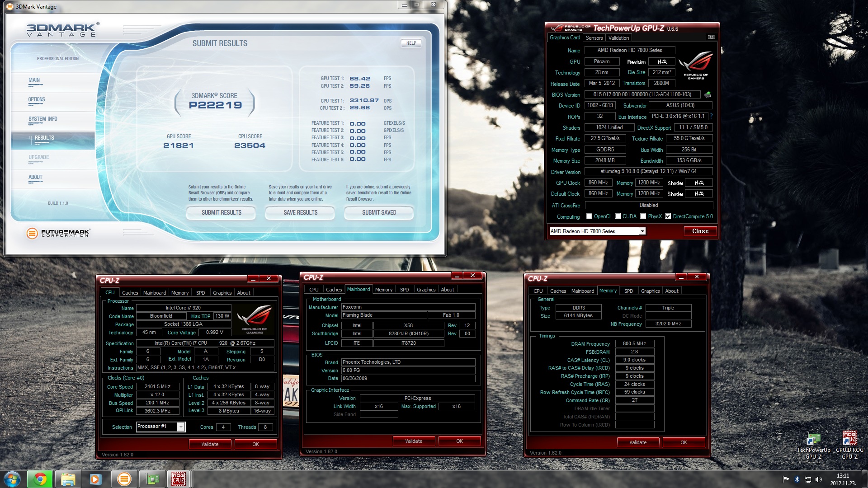Open the SPD tab in the Memory CPU-Z window
Screen dimensions: 868x488
point(628,291)
